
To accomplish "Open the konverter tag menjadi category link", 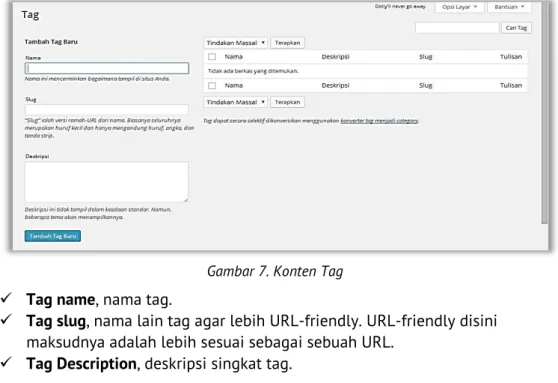I will pyautogui.click(x=379, y=121).
